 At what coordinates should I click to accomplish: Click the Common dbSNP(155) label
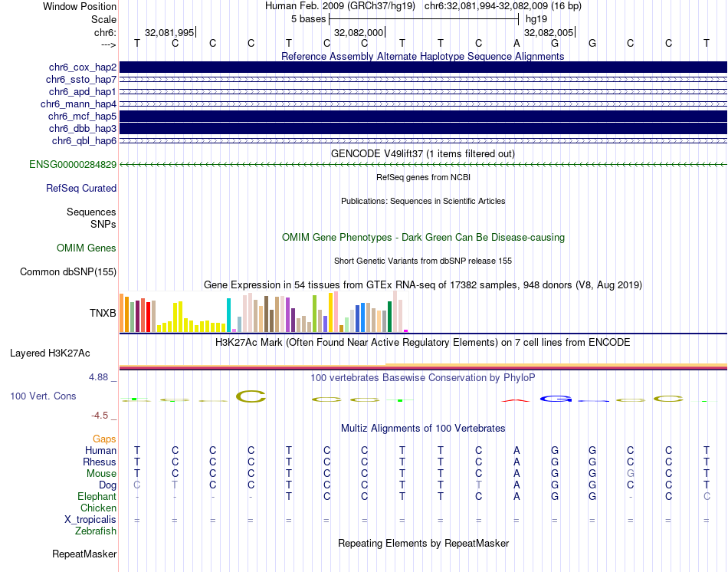pos(68,272)
